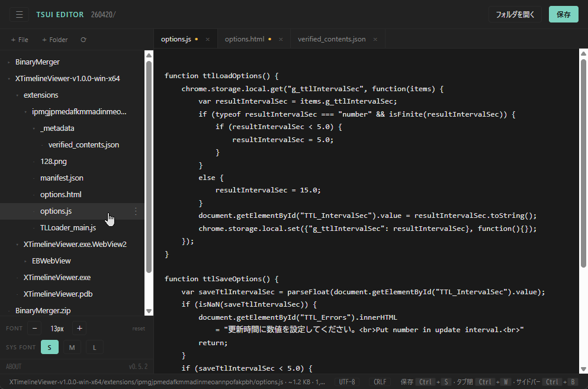The height and width of the screenshot is (389, 588).
Task: Click the 260420/ folder path text
Action: (x=103, y=15)
